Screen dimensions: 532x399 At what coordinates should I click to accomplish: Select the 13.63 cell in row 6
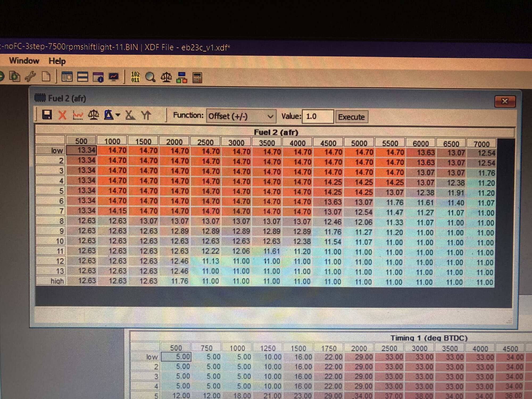pyautogui.click(x=328, y=202)
